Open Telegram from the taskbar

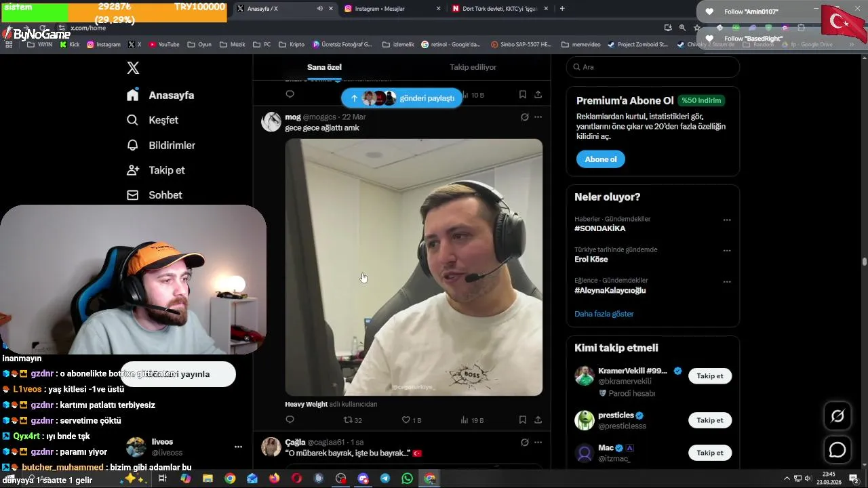click(x=385, y=479)
